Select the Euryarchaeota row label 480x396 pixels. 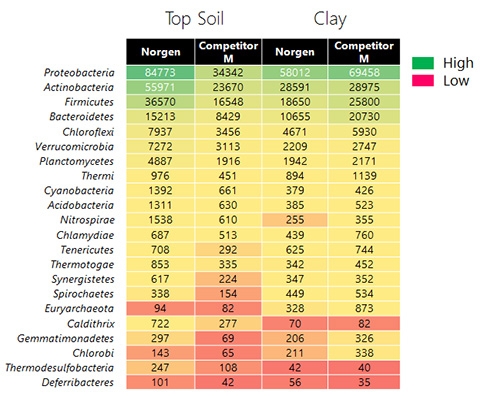tap(79, 309)
